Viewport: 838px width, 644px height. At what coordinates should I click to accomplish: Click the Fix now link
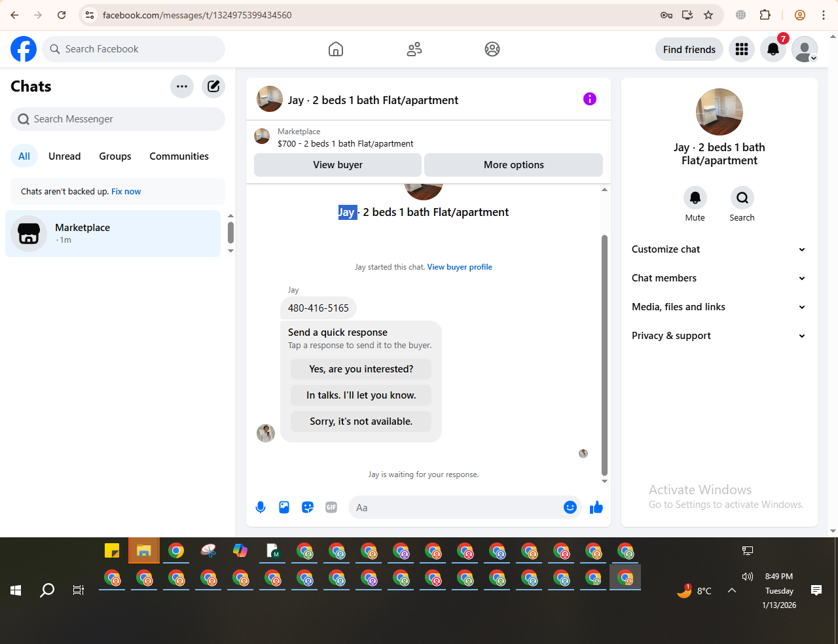126,192
